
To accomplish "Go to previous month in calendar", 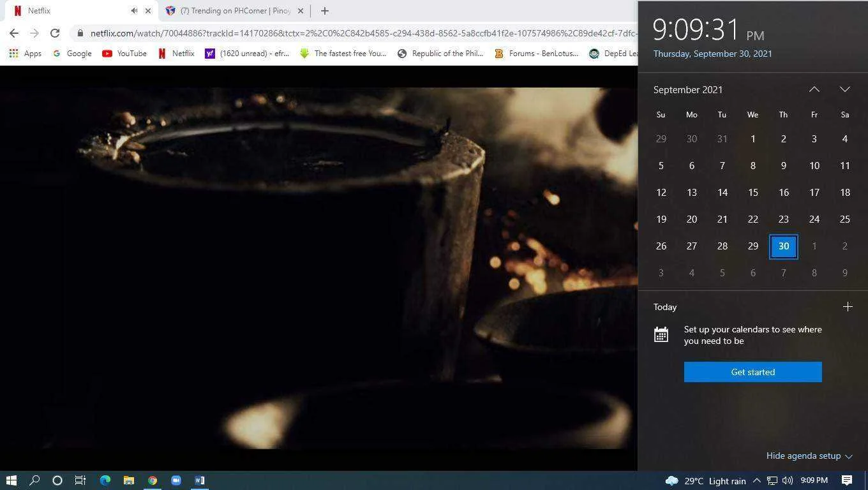I will point(814,89).
